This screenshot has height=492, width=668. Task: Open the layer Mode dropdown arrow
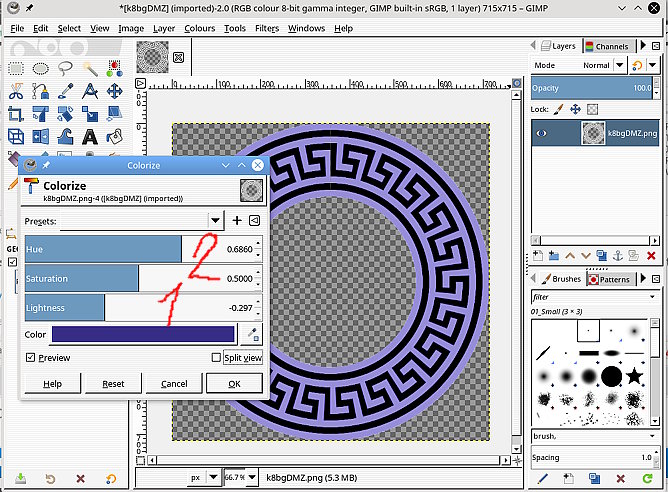(620, 65)
